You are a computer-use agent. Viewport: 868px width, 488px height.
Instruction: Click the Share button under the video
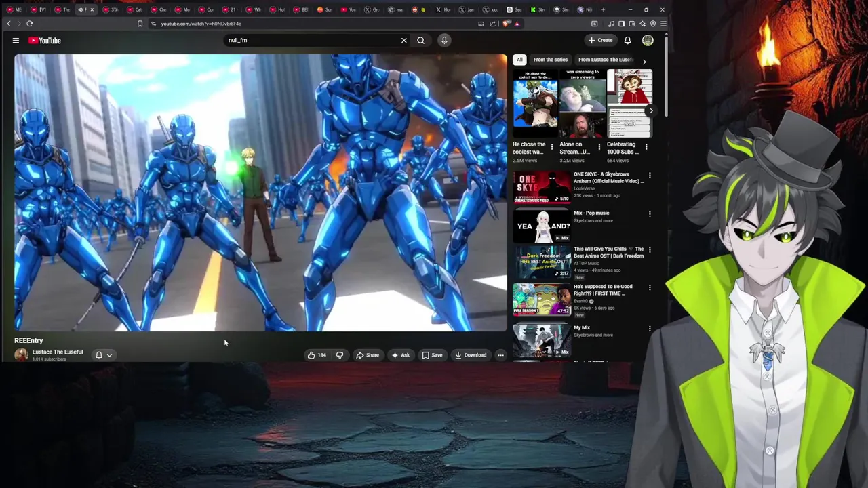[368, 355]
